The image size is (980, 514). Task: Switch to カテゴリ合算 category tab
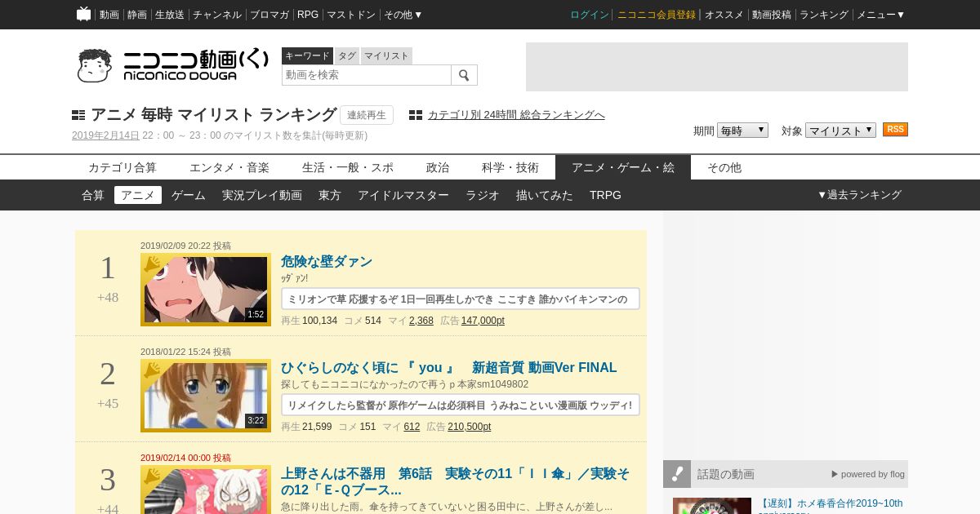coord(122,167)
